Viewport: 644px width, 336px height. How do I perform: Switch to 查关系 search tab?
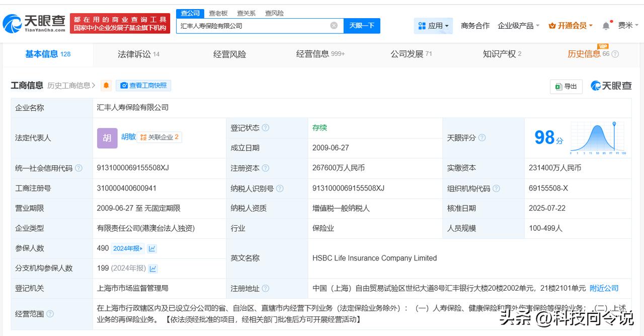click(x=247, y=13)
